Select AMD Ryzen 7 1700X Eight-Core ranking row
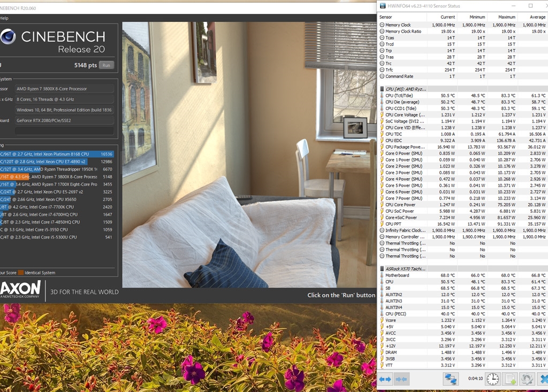 57,184
